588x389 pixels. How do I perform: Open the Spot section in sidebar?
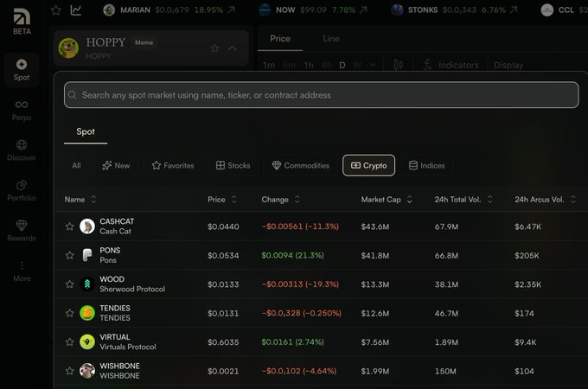pos(22,70)
